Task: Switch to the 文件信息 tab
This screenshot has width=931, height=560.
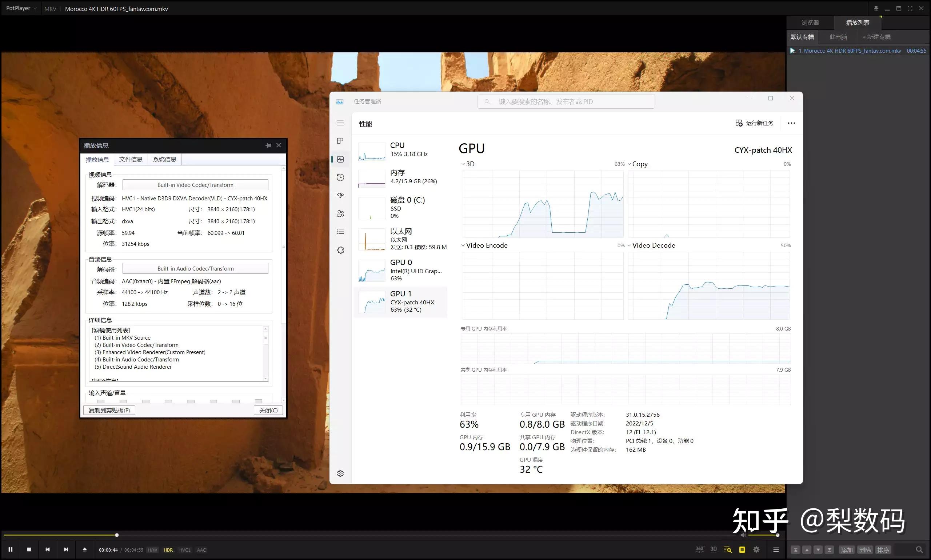Action: click(131, 159)
